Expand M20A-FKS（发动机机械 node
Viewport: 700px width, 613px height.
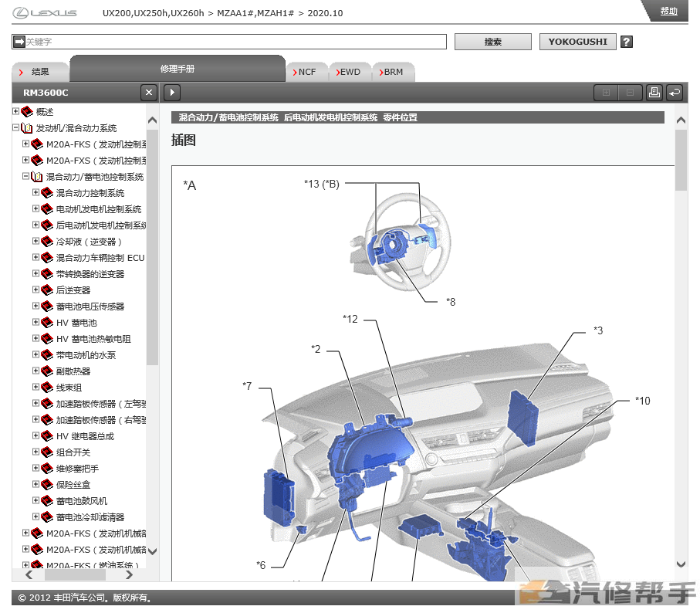pyautogui.click(x=26, y=533)
